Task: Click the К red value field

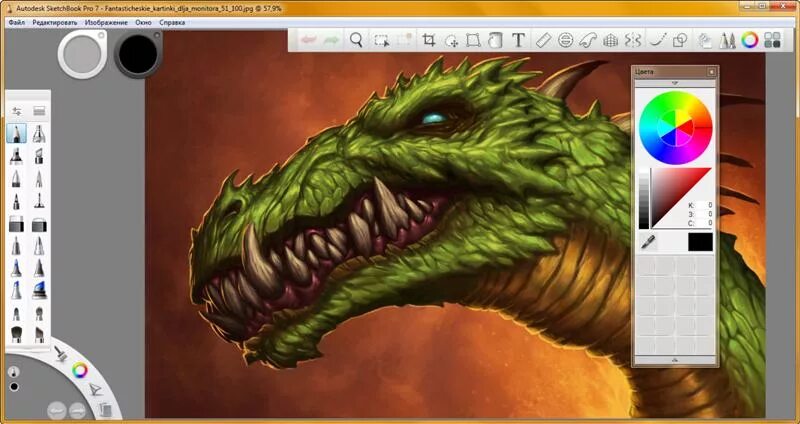Action: (705, 205)
